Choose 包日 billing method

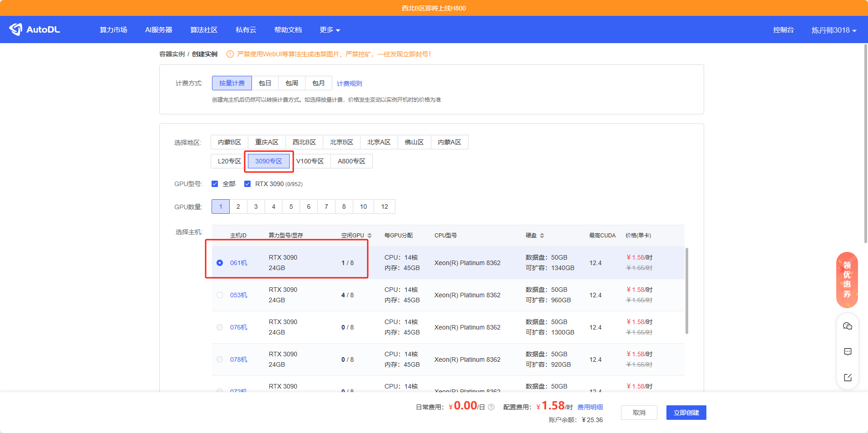265,83
